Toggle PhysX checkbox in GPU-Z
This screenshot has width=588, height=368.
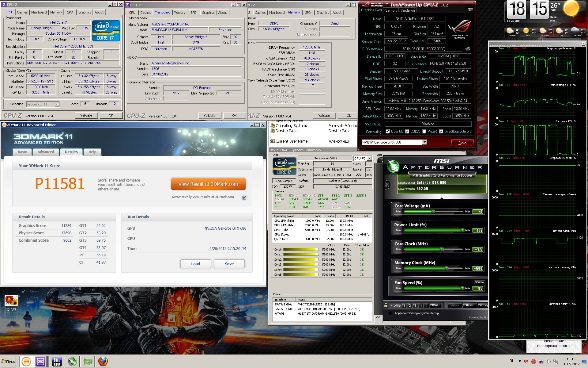(x=424, y=132)
